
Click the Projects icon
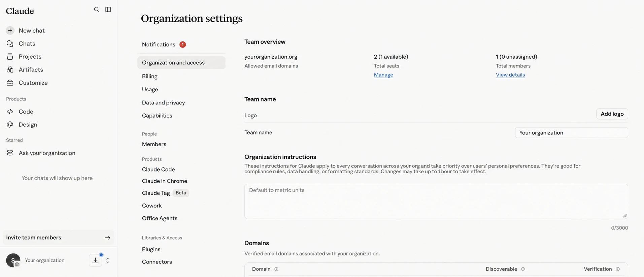[10, 57]
